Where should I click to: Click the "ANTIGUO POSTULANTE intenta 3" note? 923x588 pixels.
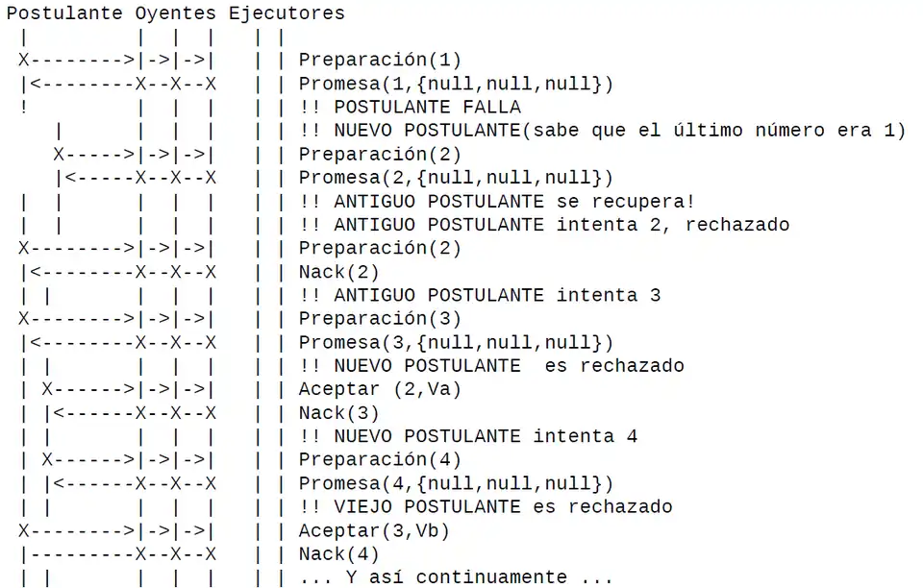(x=480, y=295)
